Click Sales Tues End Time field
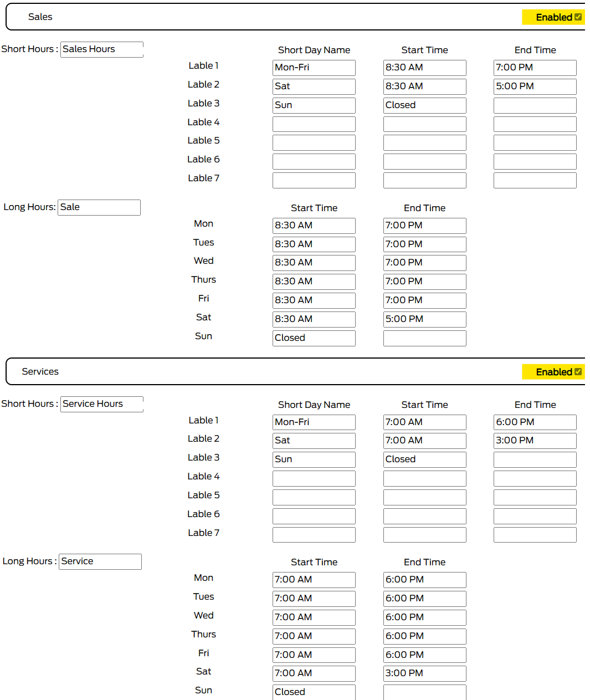 pyautogui.click(x=425, y=244)
